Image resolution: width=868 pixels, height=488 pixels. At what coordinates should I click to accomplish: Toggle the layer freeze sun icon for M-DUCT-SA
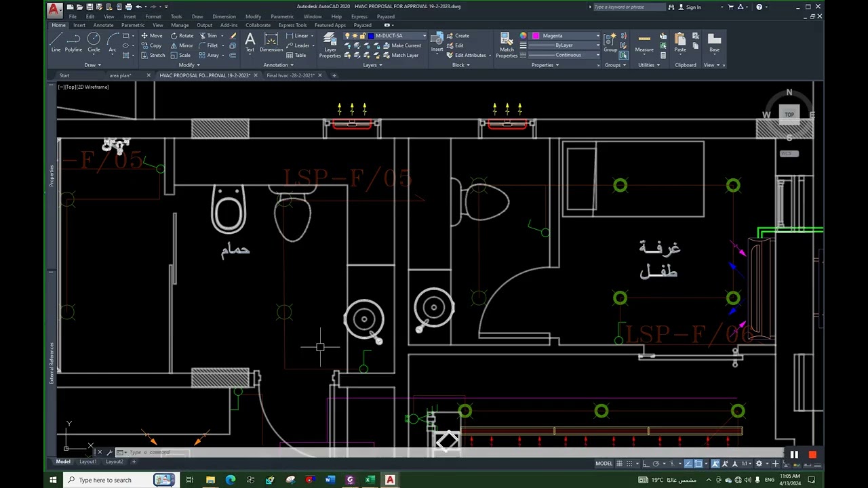coord(355,35)
